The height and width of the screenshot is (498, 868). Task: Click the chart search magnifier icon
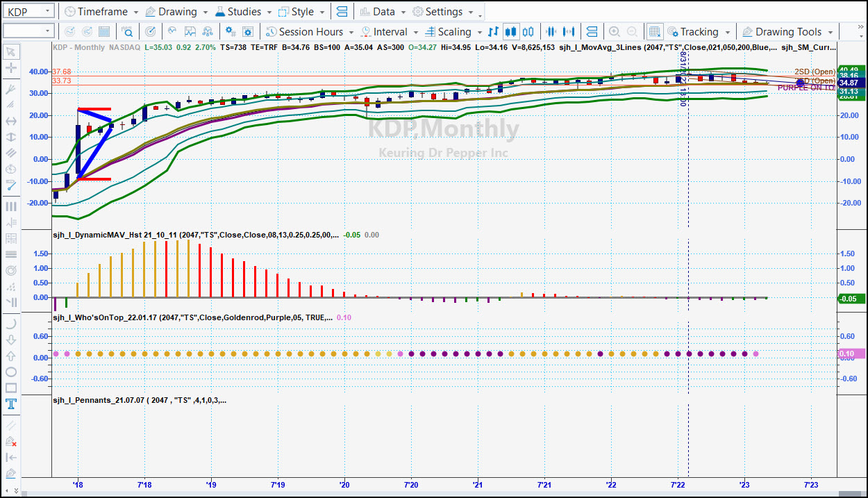click(x=127, y=31)
